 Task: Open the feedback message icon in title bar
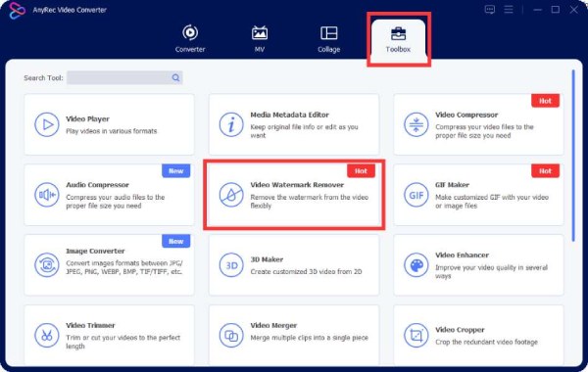[x=490, y=10]
